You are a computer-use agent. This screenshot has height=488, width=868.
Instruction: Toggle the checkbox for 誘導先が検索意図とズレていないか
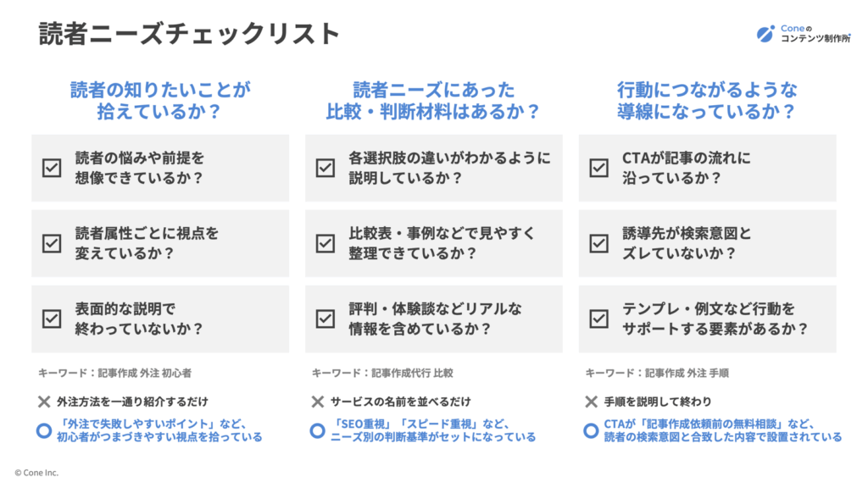(x=599, y=243)
